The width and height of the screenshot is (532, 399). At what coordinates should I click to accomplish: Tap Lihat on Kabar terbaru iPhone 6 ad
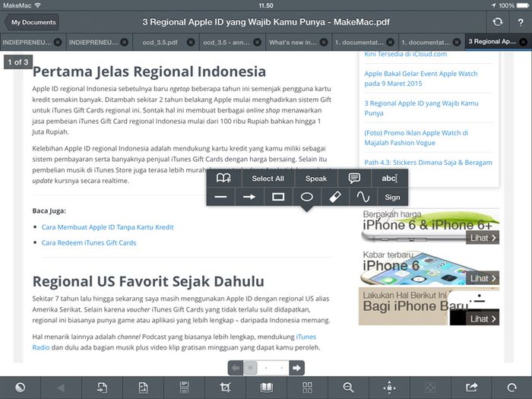[x=483, y=278]
